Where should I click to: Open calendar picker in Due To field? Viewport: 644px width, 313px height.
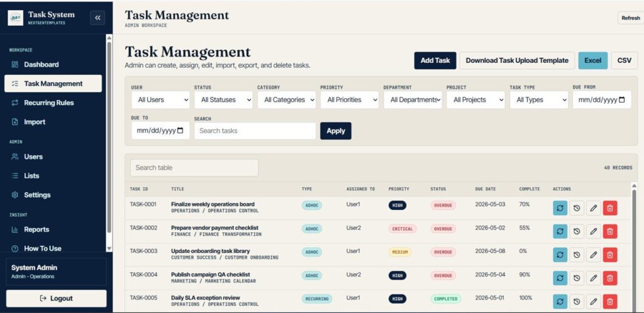point(180,131)
